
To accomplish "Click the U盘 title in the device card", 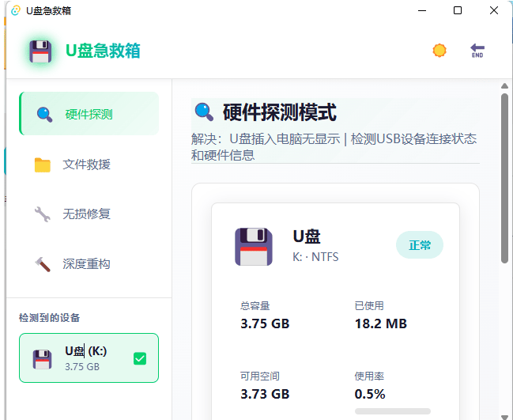I will (x=307, y=236).
